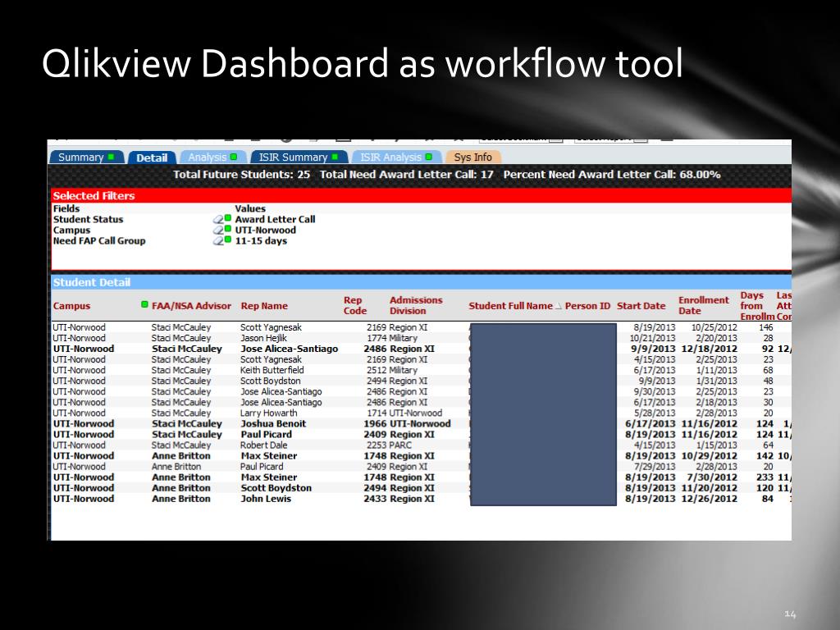Image resolution: width=840 pixels, height=630 pixels.
Task: Click days from enrollment value '84'
Action: point(768,499)
